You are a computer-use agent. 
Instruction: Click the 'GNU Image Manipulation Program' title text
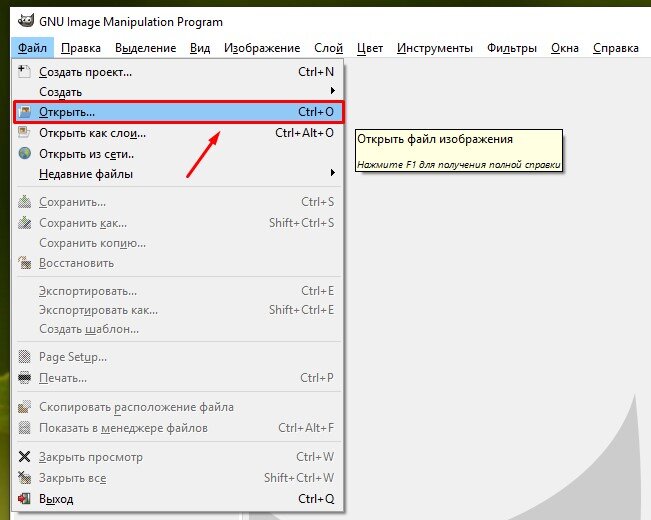[131, 22]
